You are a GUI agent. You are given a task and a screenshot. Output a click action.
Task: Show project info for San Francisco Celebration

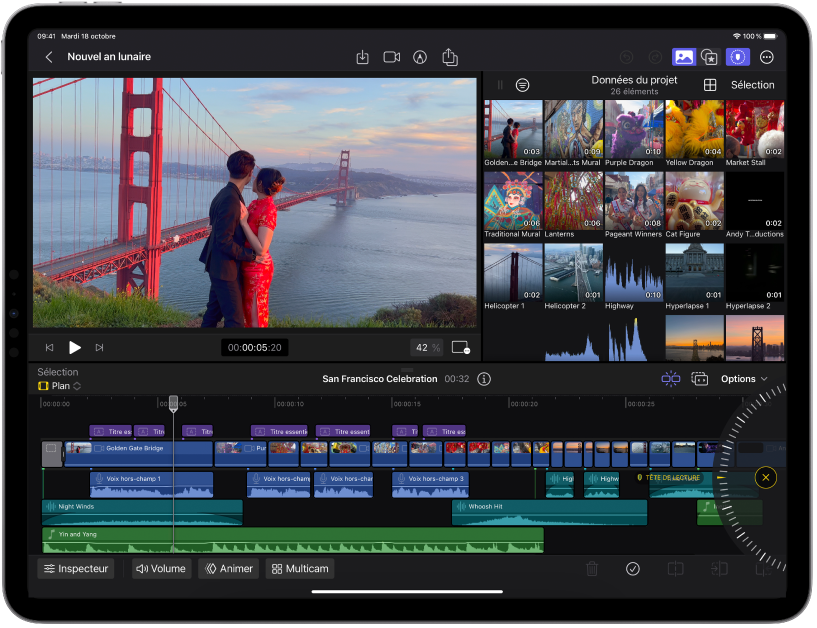[x=485, y=379]
